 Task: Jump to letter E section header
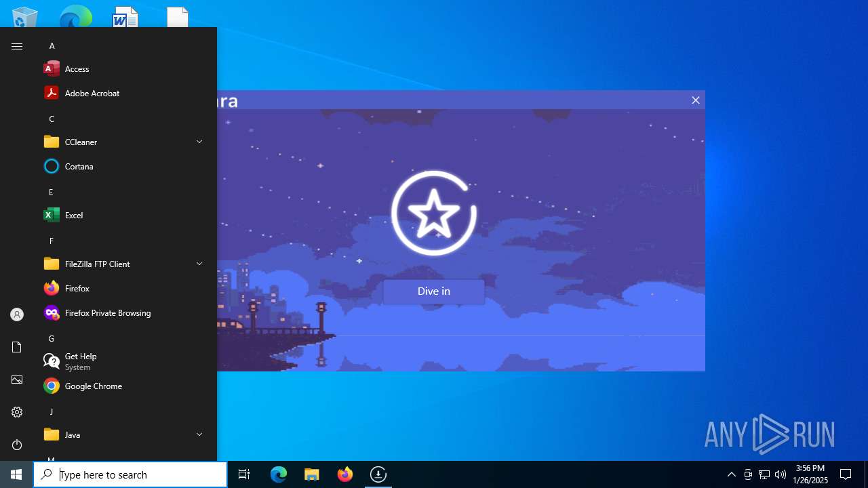(x=51, y=192)
